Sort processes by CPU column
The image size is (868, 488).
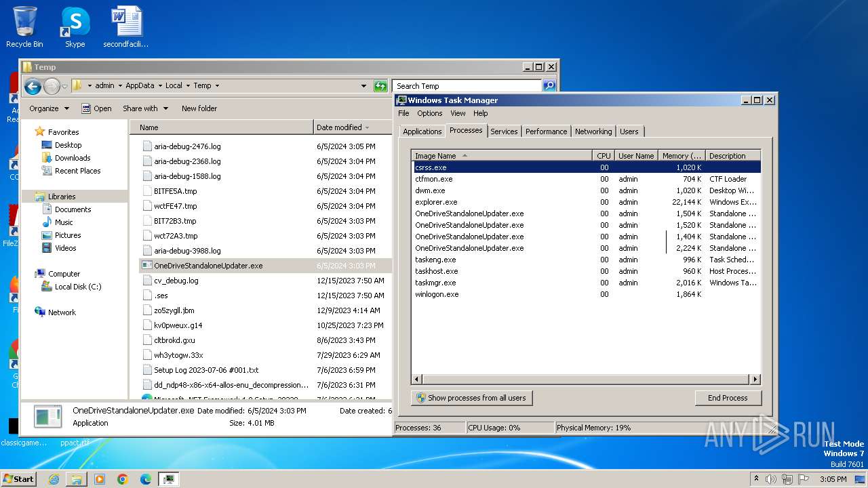coord(604,156)
